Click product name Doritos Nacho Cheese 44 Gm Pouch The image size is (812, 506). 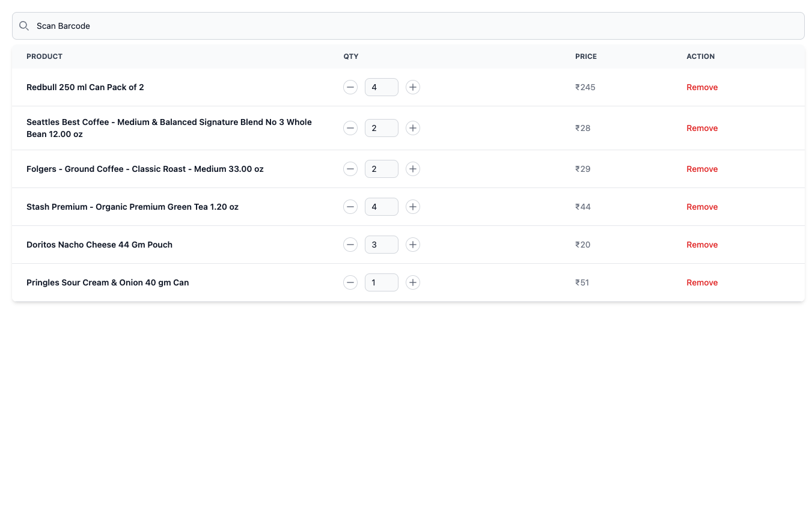(x=99, y=245)
